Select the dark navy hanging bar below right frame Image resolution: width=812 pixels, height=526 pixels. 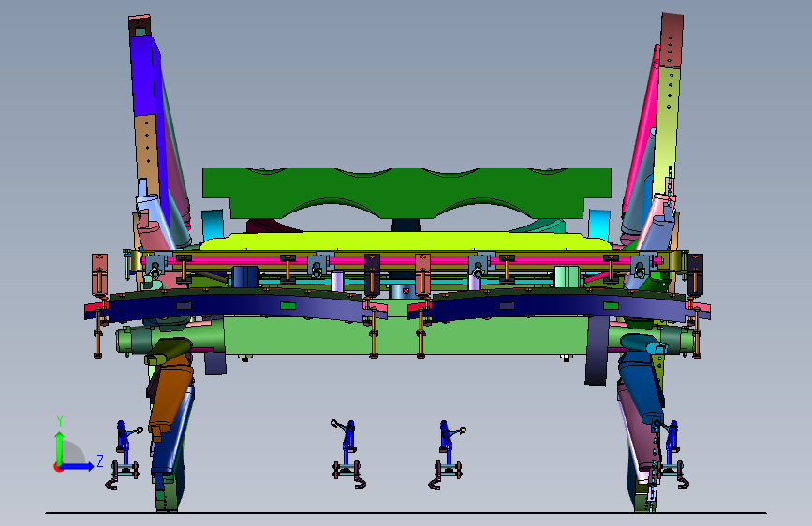tap(598, 350)
